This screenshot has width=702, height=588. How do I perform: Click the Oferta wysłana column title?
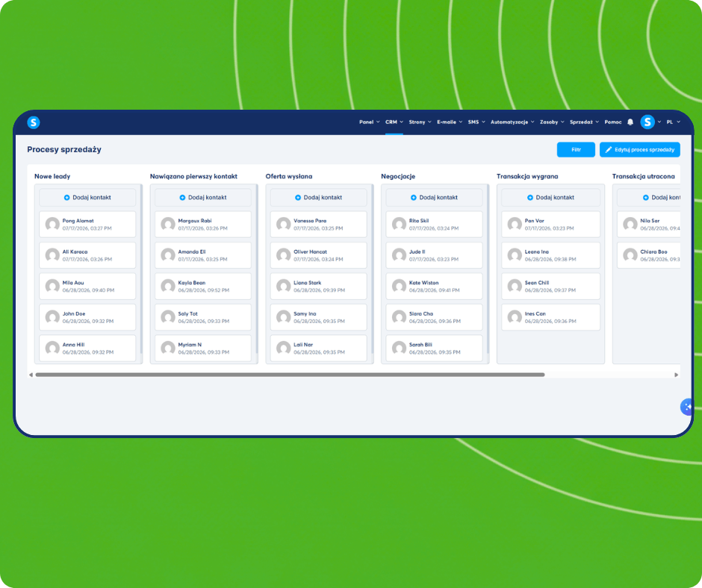point(289,176)
